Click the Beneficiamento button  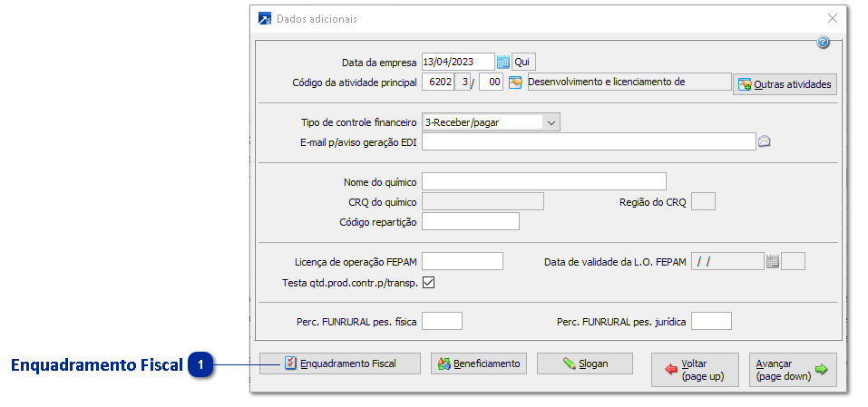coord(479,363)
